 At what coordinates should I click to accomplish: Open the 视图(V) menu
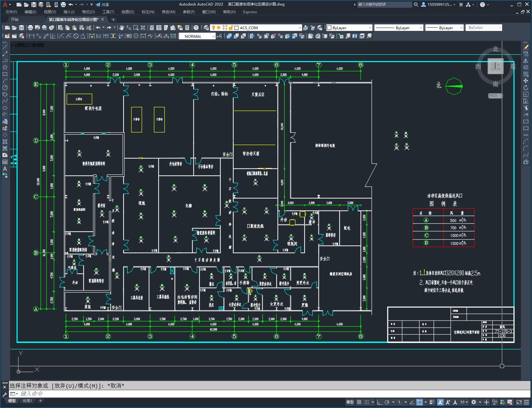tap(50, 12)
